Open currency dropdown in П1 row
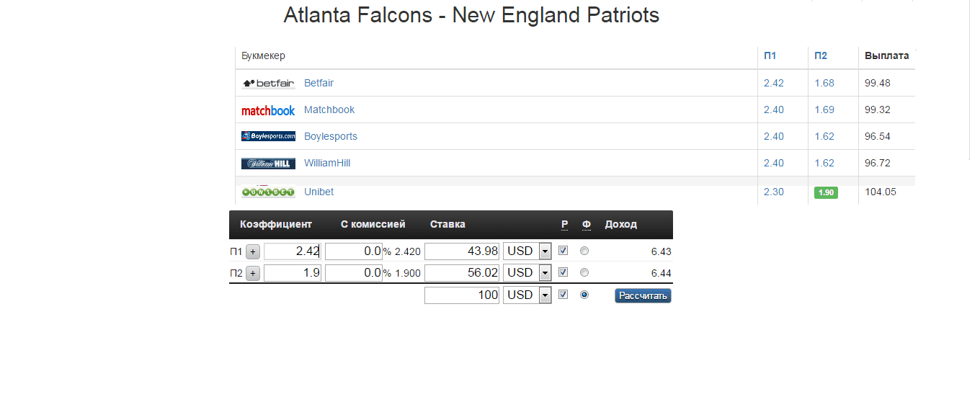The width and height of the screenshot is (980, 402). (x=527, y=251)
